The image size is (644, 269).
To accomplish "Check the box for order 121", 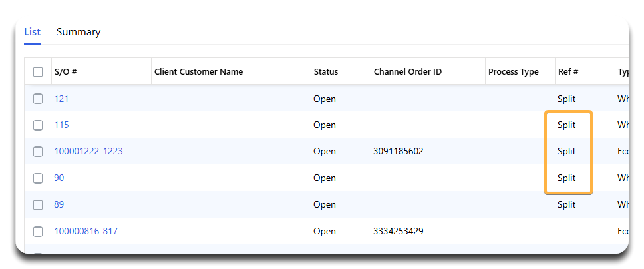I will 38,99.
